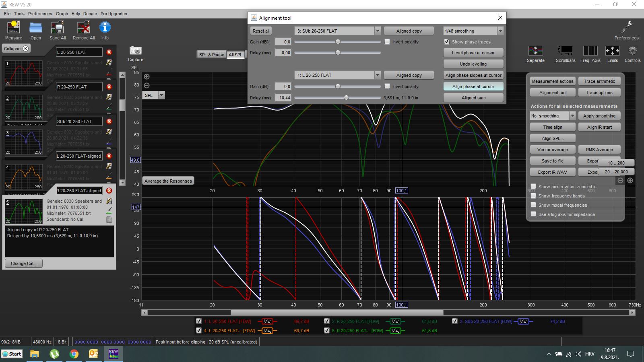
Task: Open the 1: L 20-250 FLAT measurement dropdown
Action: click(378, 75)
